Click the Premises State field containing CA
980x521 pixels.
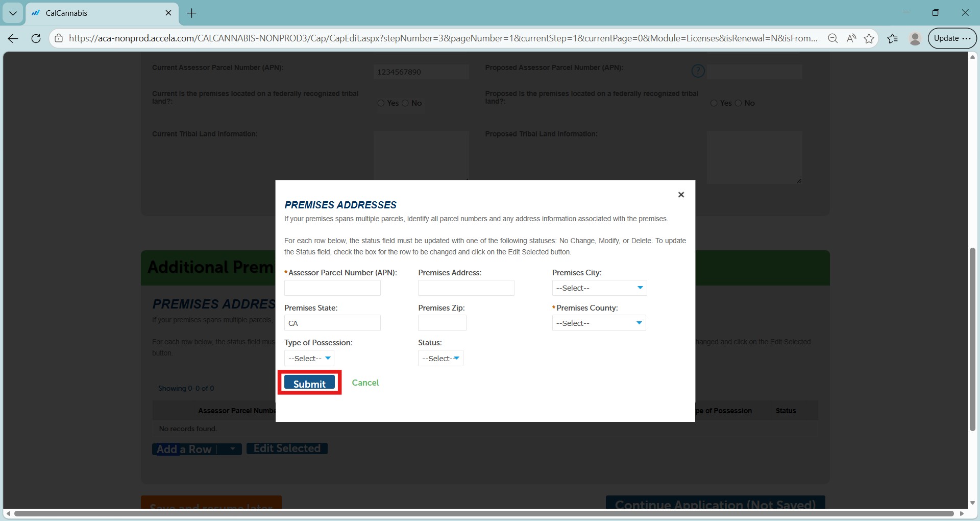(x=332, y=323)
